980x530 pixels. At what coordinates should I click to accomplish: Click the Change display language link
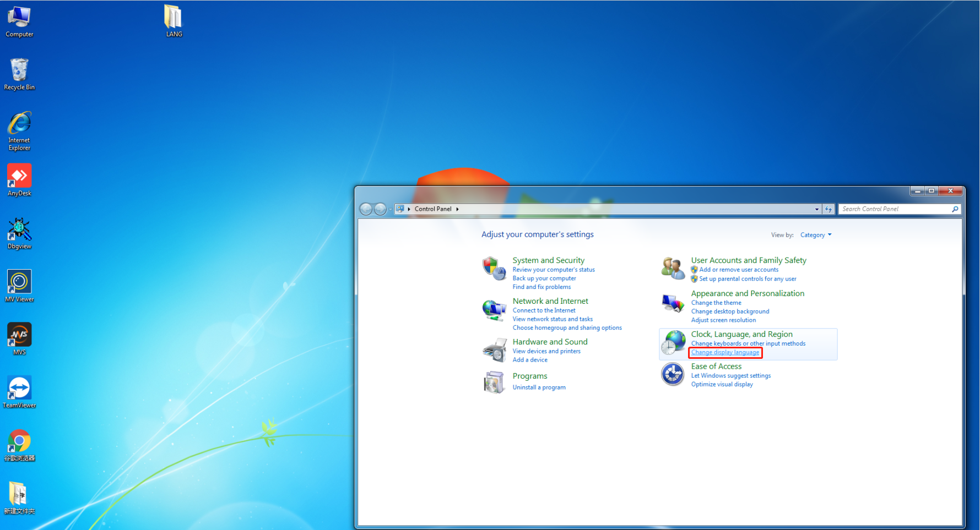[x=725, y=352]
